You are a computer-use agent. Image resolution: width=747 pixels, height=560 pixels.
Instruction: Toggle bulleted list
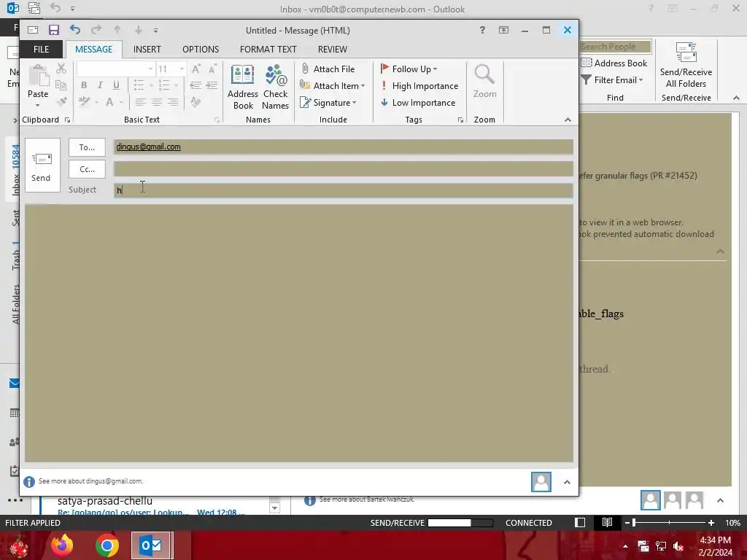(139, 85)
